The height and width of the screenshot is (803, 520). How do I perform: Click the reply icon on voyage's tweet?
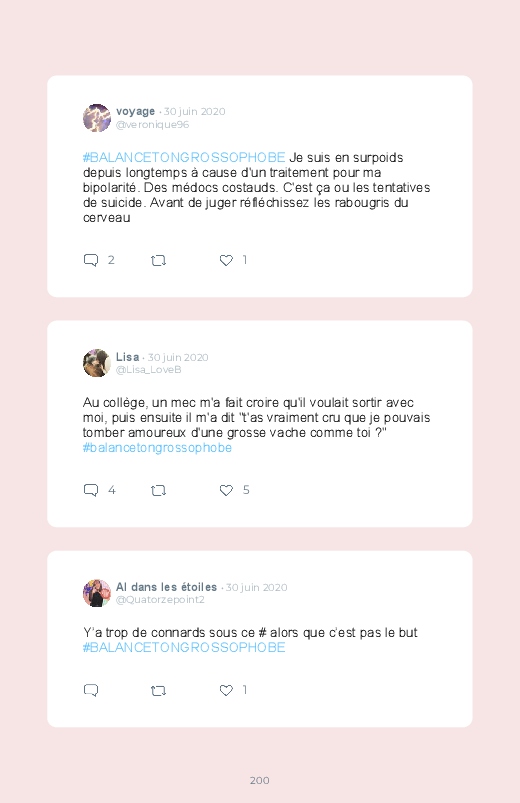[x=91, y=260]
